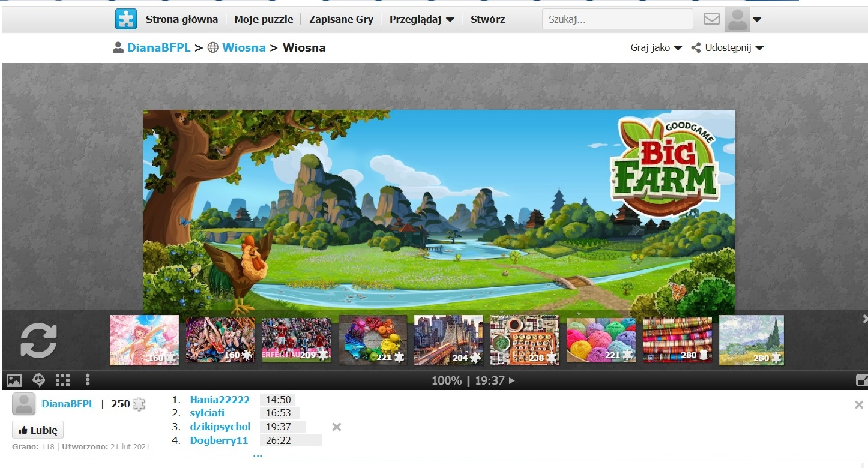Click the grid arrange pieces icon
This screenshot has width=868, height=468.
63,380
